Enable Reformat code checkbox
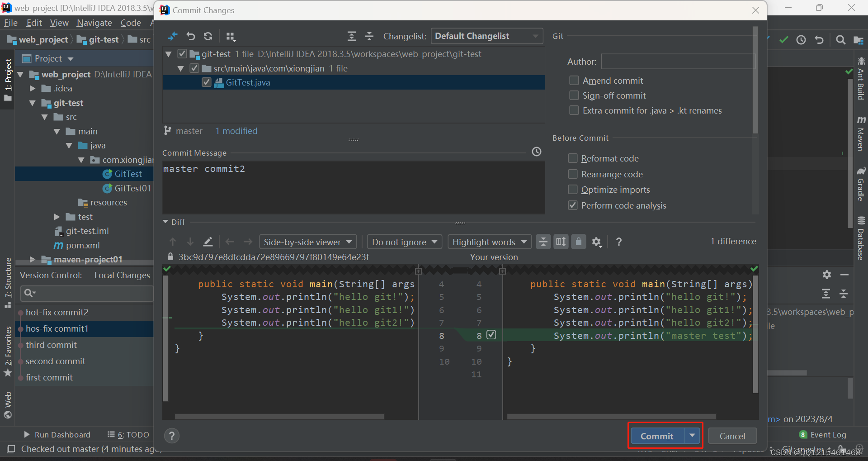Image resolution: width=868 pixels, height=461 pixels. tap(573, 158)
